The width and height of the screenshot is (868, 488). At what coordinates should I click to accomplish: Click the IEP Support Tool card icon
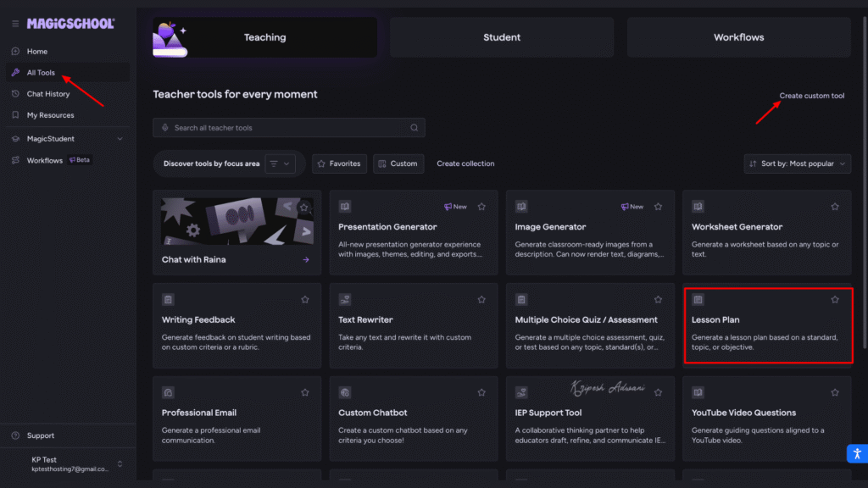click(521, 392)
